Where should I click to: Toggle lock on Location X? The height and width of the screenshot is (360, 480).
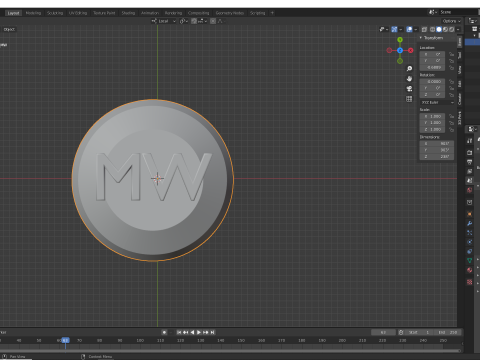coord(451,54)
